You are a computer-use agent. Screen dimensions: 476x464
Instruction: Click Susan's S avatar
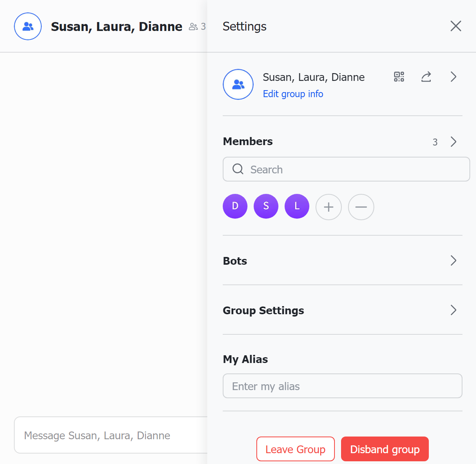[266, 206]
